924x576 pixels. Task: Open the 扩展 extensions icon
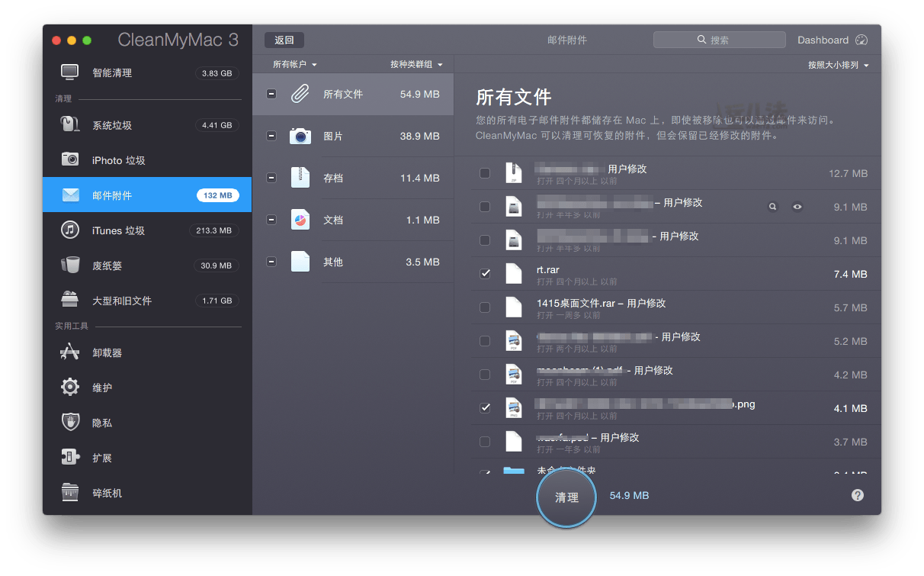click(x=70, y=457)
